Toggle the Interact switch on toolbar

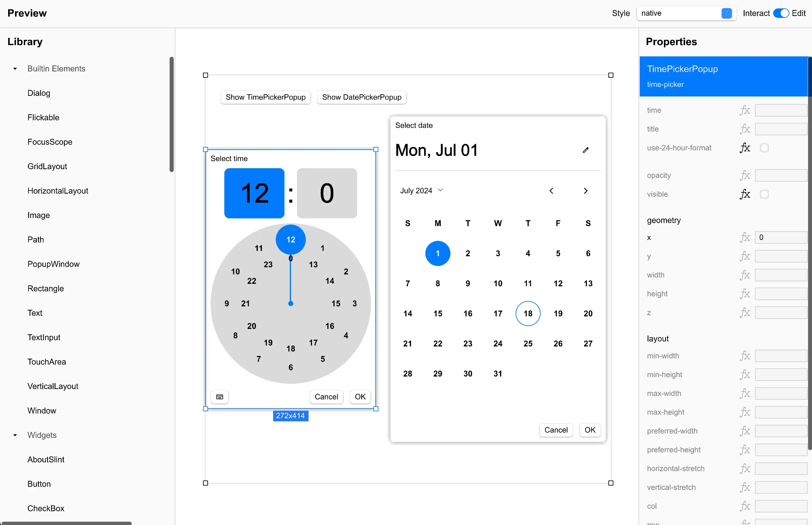coord(782,13)
